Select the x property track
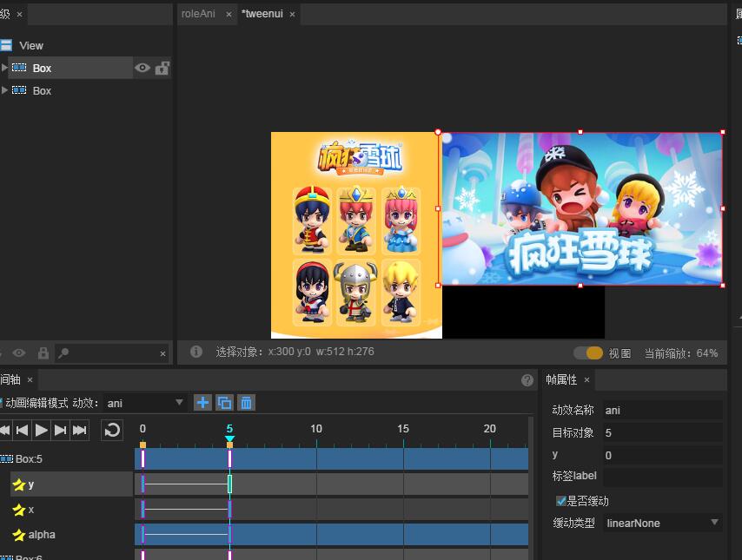The width and height of the screenshot is (742, 560). coord(71,510)
